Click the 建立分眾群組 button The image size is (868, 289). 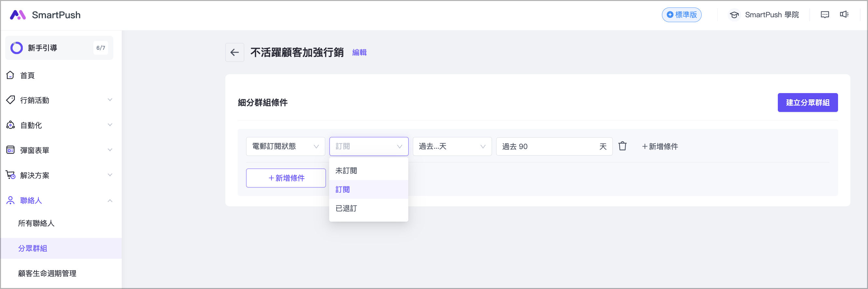[x=807, y=103]
